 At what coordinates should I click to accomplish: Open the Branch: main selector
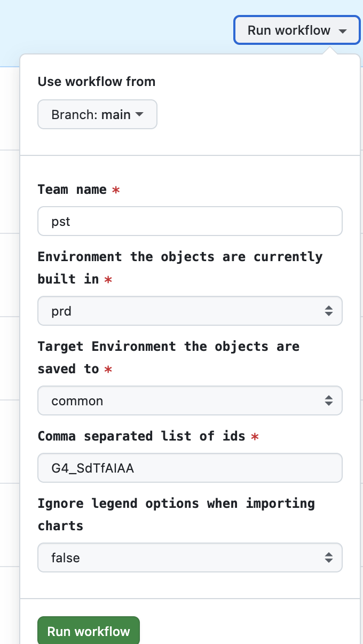click(x=97, y=114)
